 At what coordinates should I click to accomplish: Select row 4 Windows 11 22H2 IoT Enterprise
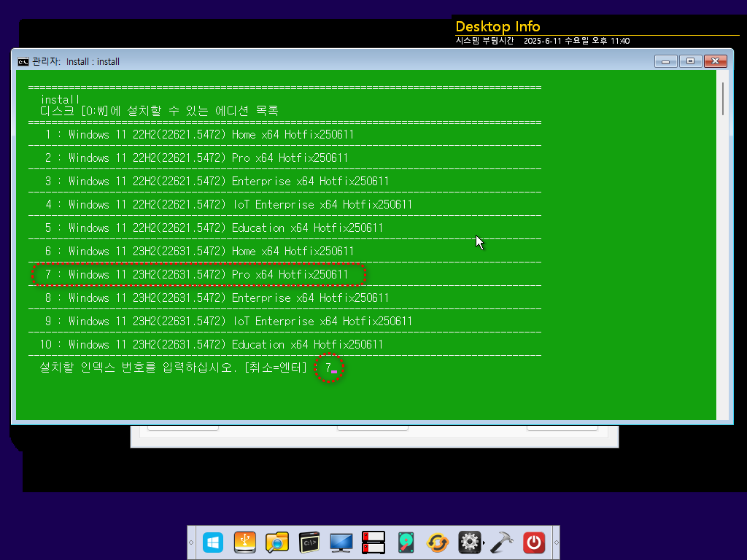coord(228,205)
